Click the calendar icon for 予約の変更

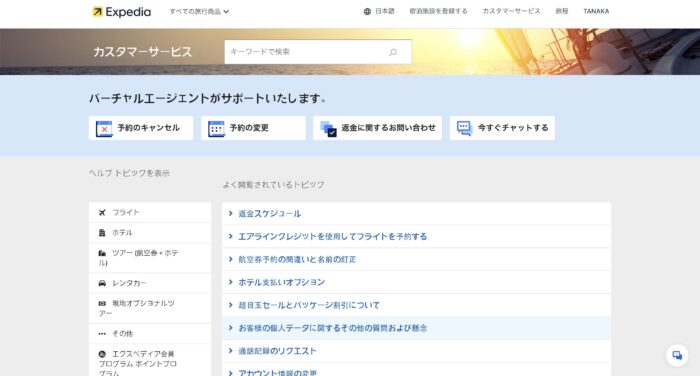click(216, 129)
